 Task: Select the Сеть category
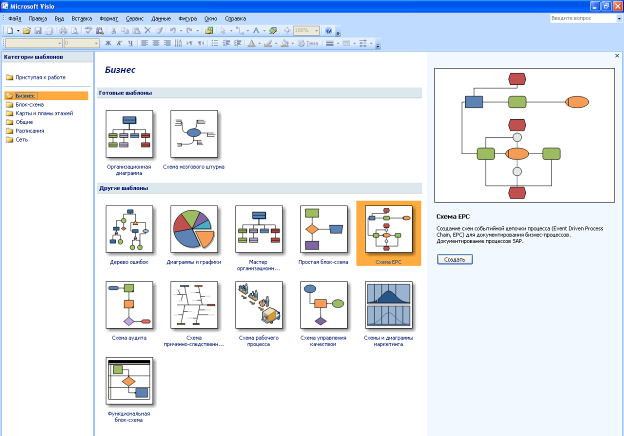point(17,140)
